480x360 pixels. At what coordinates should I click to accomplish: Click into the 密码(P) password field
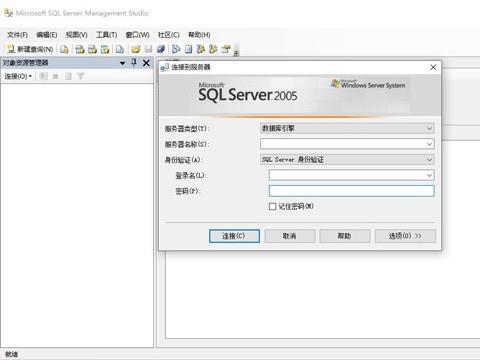pos(352,191)
